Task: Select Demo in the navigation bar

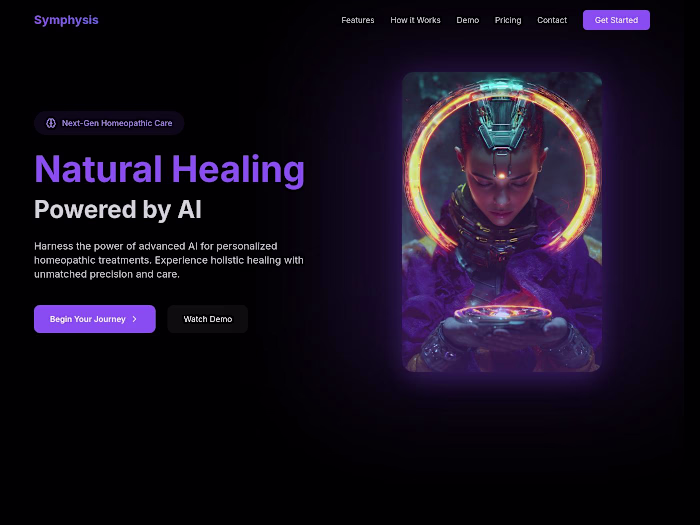Action: click(x=467, y=20)
